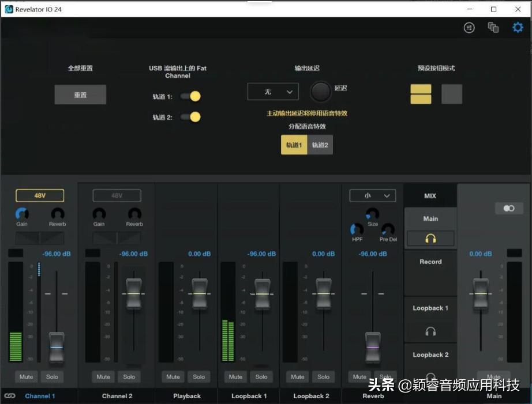Expand the Channel 1 link icon at bottom left
Image resolution: width=532 pixels, height=404 pixels.
click(x=9, y=396)
